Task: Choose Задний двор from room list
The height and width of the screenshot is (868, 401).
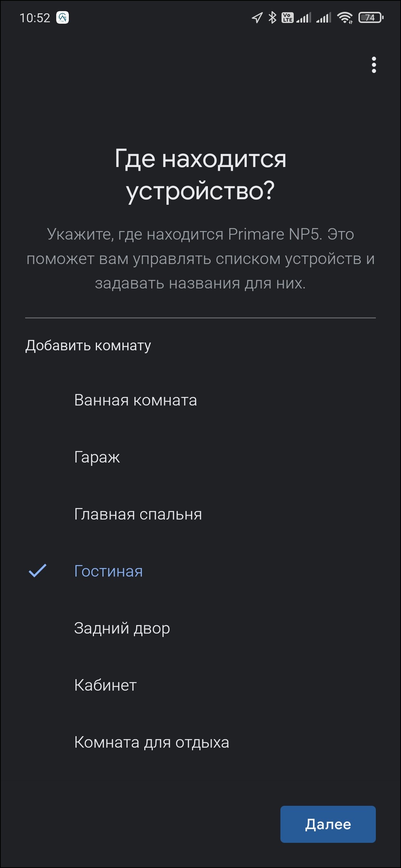Action: point(122,628)
